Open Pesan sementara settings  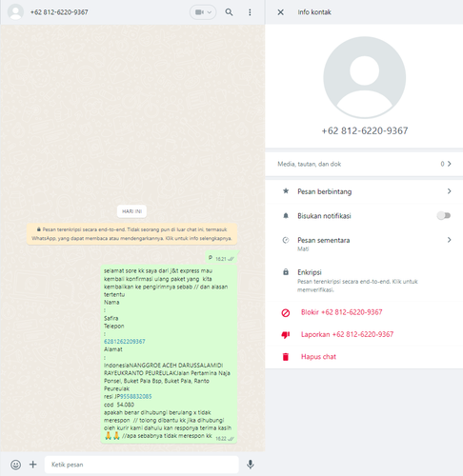click(364, 244)
